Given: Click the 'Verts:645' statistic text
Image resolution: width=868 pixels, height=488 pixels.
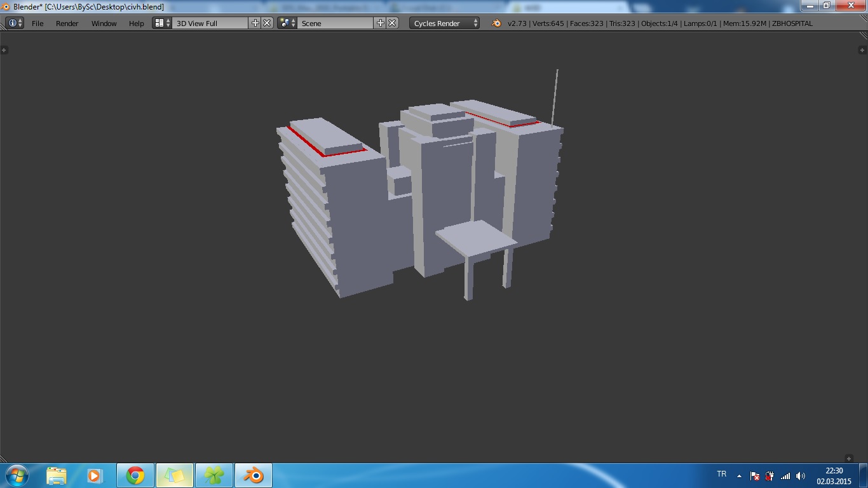Looking at the screenshot, I should click(548, 24).
